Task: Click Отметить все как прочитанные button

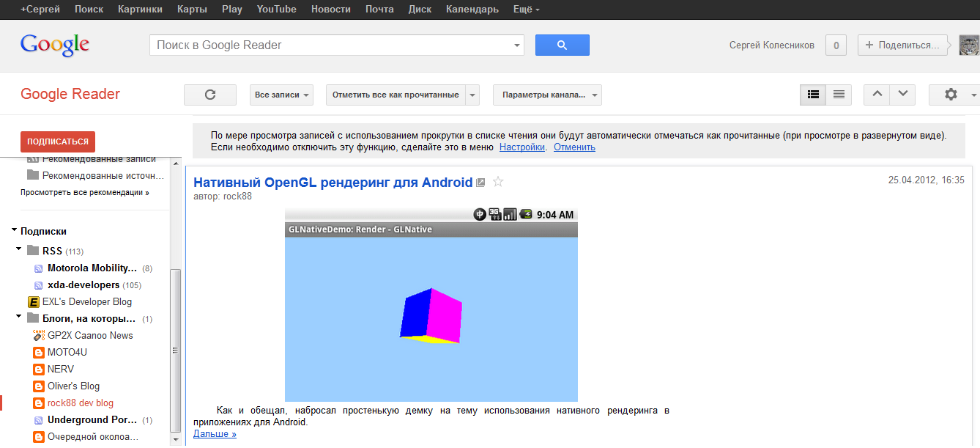Action: pyautogui.click(x=396, y=95)
